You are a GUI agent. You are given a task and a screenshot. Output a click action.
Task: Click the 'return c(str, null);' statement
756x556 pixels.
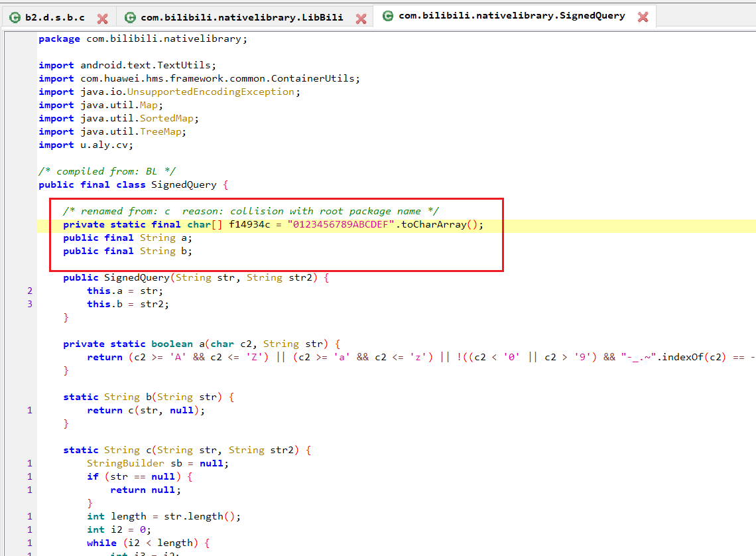(x=146, y=410)
